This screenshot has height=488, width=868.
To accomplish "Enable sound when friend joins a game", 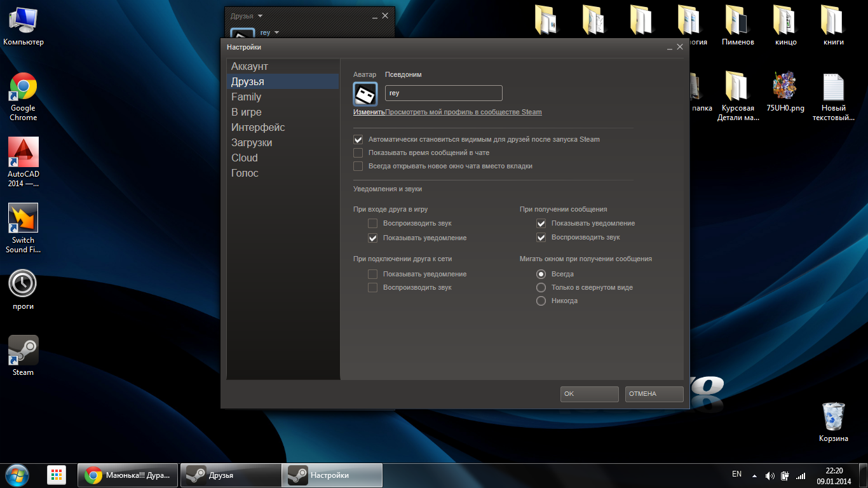I will [372, 223].
